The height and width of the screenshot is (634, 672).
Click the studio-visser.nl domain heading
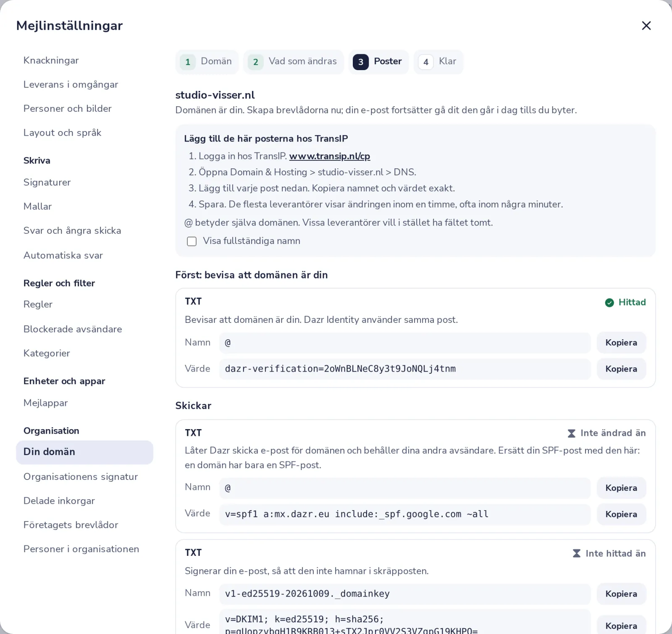pyautogui.click(x=215, y=95)
